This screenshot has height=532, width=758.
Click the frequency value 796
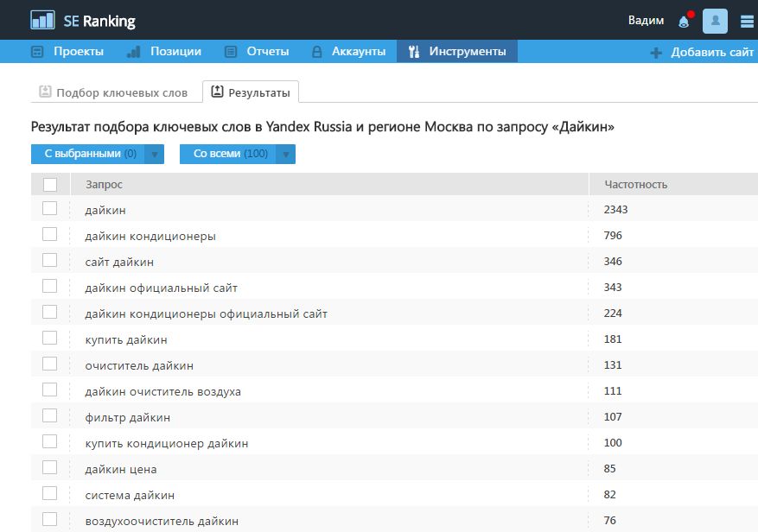tap(613, 235)
